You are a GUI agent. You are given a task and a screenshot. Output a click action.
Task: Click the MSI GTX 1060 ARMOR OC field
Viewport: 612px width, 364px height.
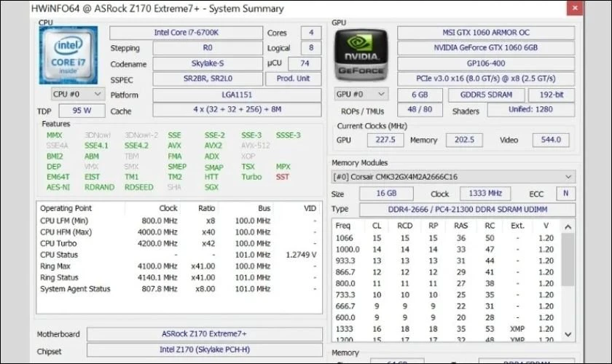pos(486,33)
